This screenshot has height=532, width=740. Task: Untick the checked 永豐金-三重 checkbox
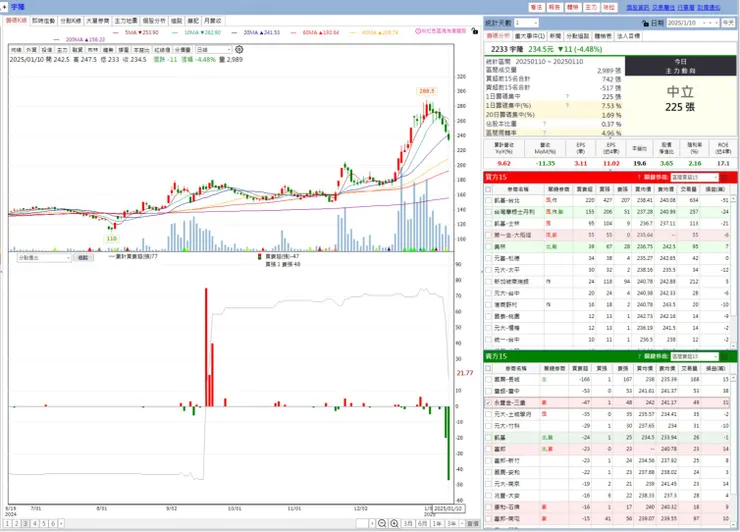pyautogui.click(x=488, y=403)
